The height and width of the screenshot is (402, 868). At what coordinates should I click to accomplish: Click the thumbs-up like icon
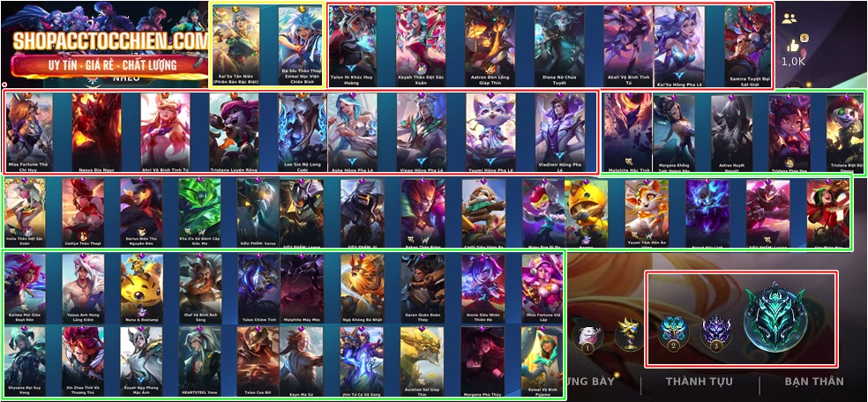[x=793, y=45]
